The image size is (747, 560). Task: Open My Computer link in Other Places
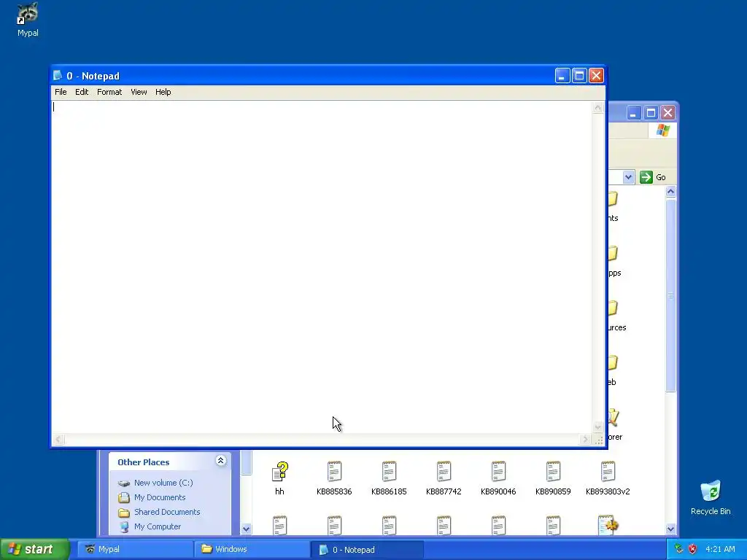pos(158,526)
